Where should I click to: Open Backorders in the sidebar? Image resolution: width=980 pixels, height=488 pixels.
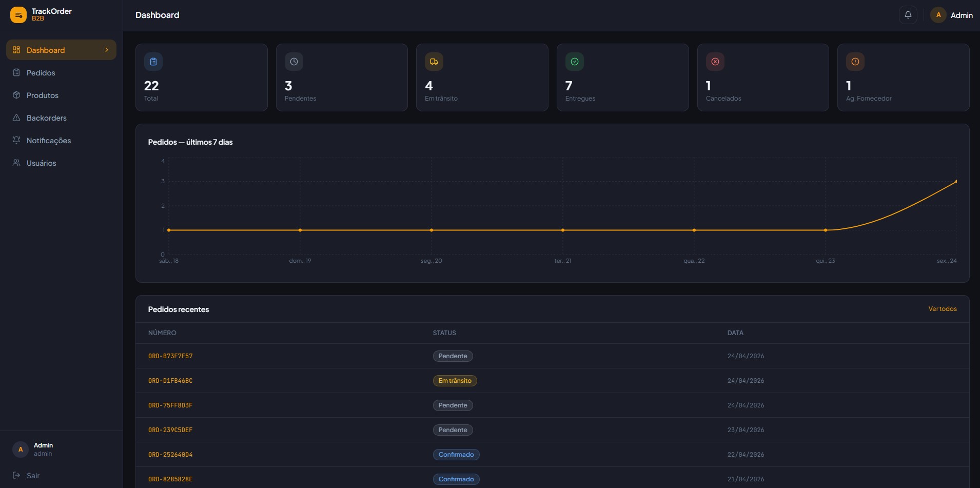coord(47,118)
